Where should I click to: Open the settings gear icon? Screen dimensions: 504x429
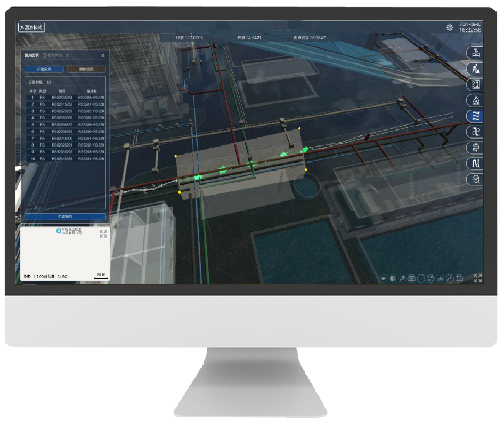(x=450, y=28)
